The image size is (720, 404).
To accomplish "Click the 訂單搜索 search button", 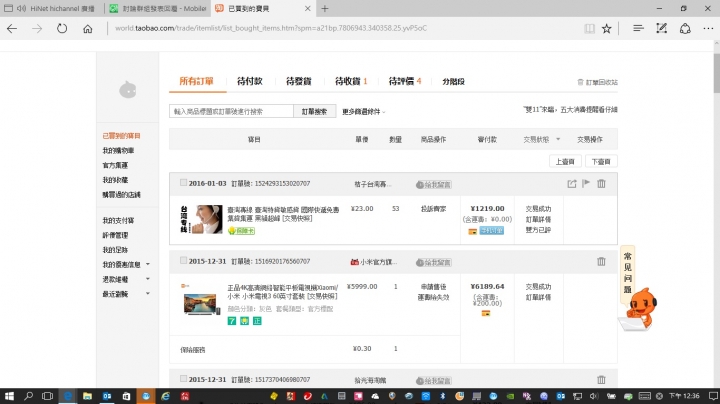I will 315,112.
